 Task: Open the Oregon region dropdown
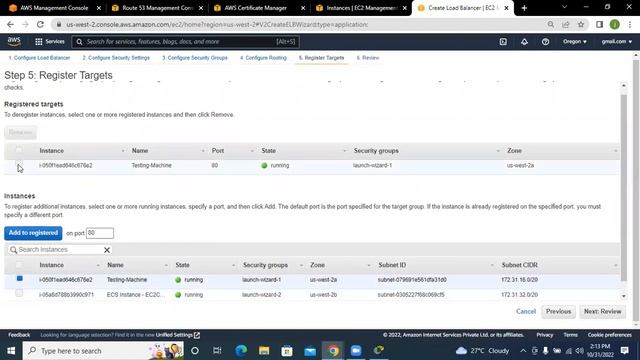(575, 42)
